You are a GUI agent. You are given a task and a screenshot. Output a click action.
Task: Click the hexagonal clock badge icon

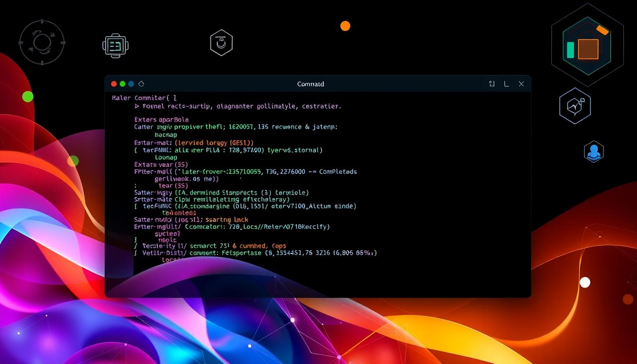221,42
